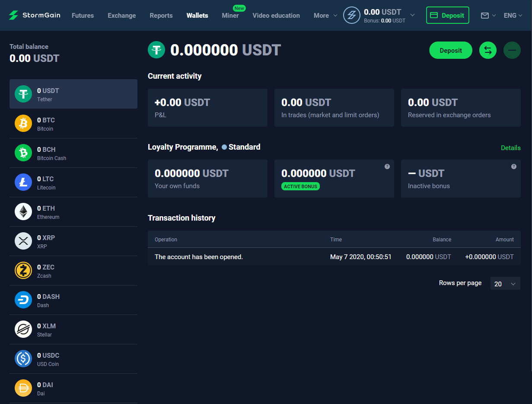Click the 'Zcash' name text
Viewport: 532px width, 404px height.
tap(44, 276)
